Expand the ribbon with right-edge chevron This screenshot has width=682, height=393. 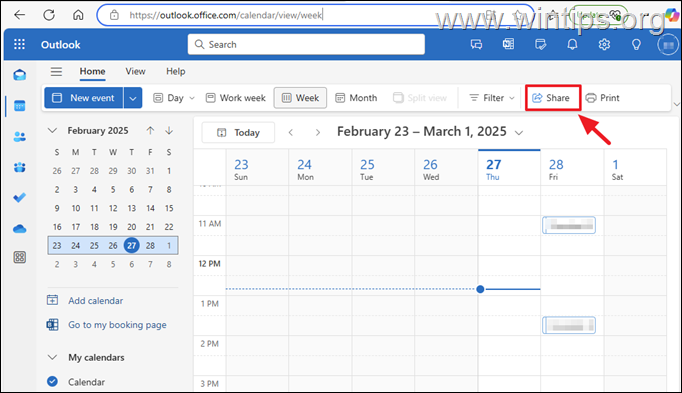676,104
